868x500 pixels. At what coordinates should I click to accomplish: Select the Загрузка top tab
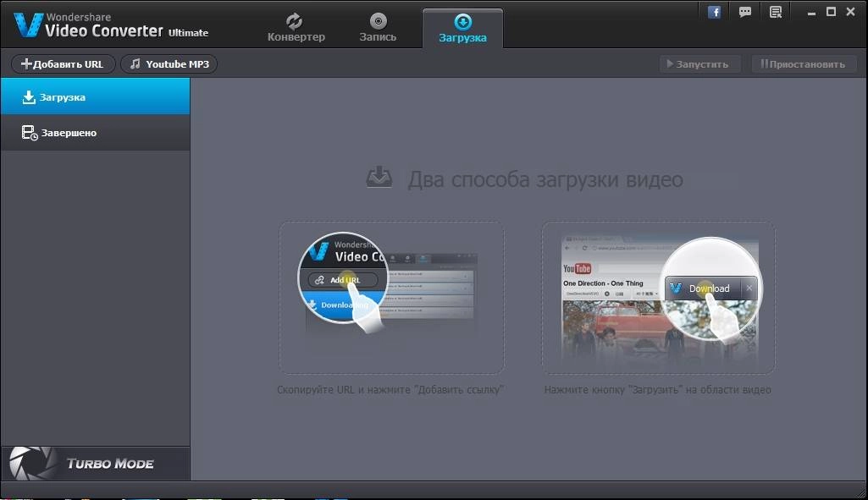point(462,28)
